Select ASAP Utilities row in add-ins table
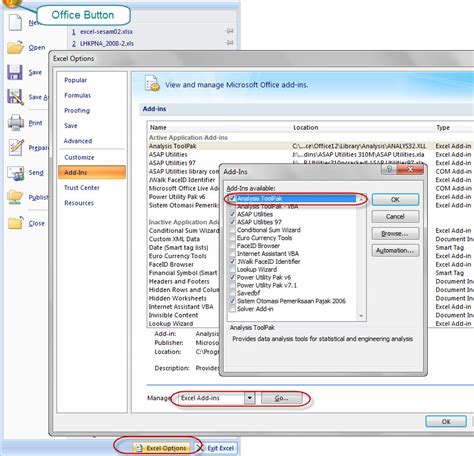 (x=311, y=155)
